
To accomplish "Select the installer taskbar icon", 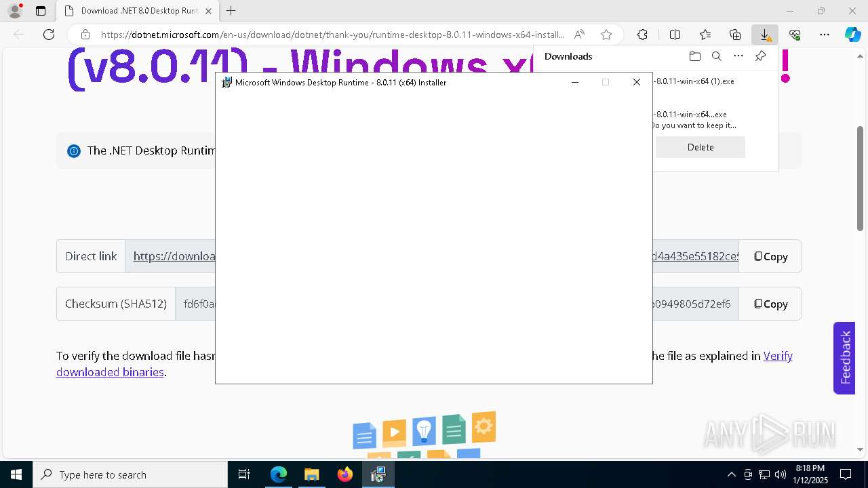I will click(378, 474).
